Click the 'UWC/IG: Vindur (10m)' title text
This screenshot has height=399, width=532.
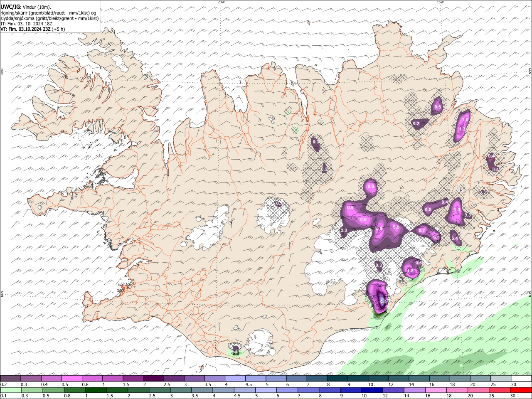[x=26, y=7]
